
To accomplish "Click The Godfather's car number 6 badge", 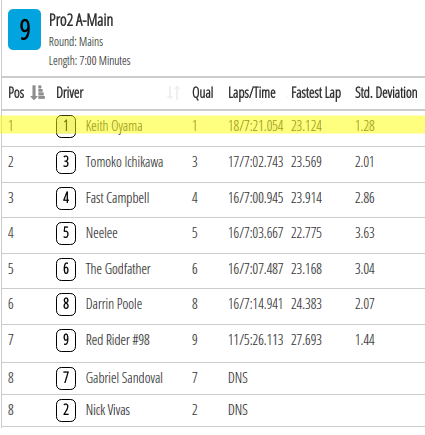I will click(66, 269).
